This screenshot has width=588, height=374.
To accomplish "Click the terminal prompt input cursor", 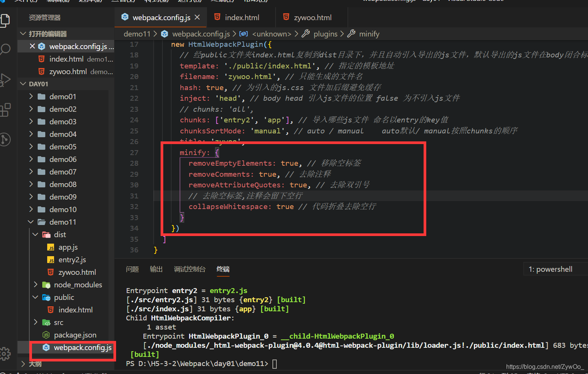I will pos(274,364).
